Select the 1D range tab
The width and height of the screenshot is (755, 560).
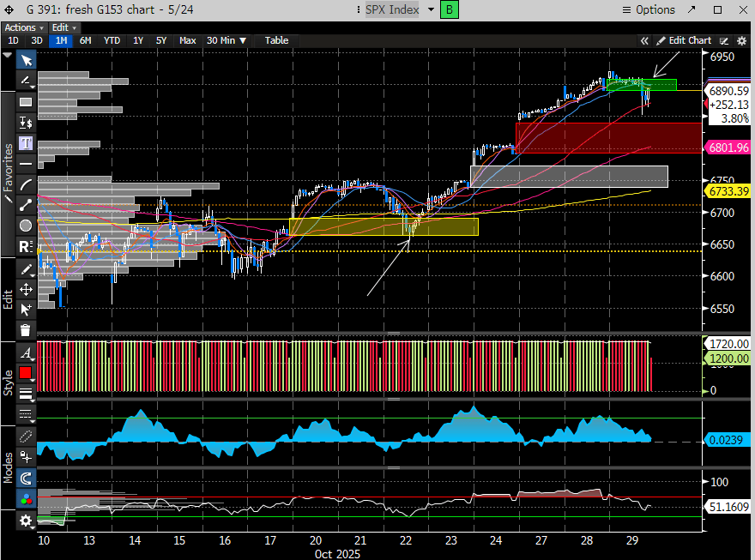[13, 40]
